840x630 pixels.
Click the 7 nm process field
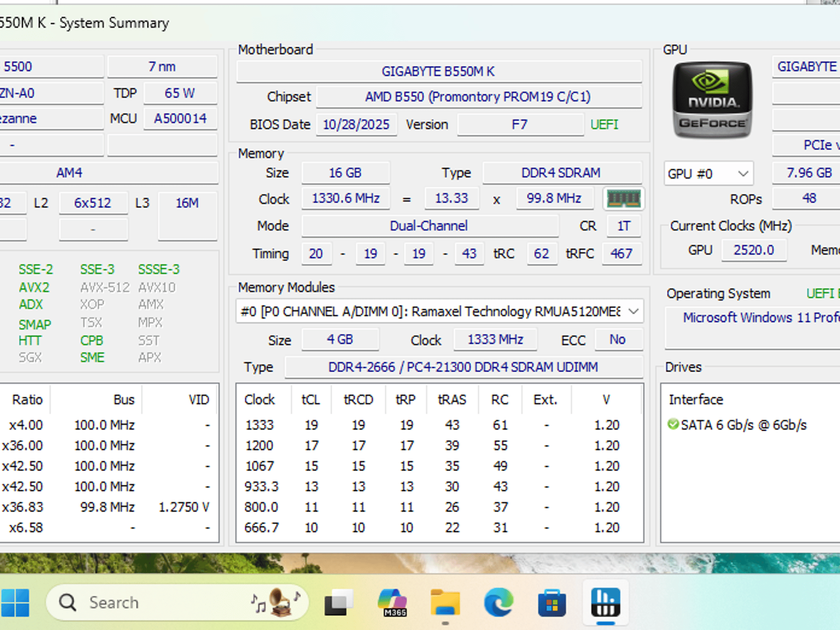[162, 66]
